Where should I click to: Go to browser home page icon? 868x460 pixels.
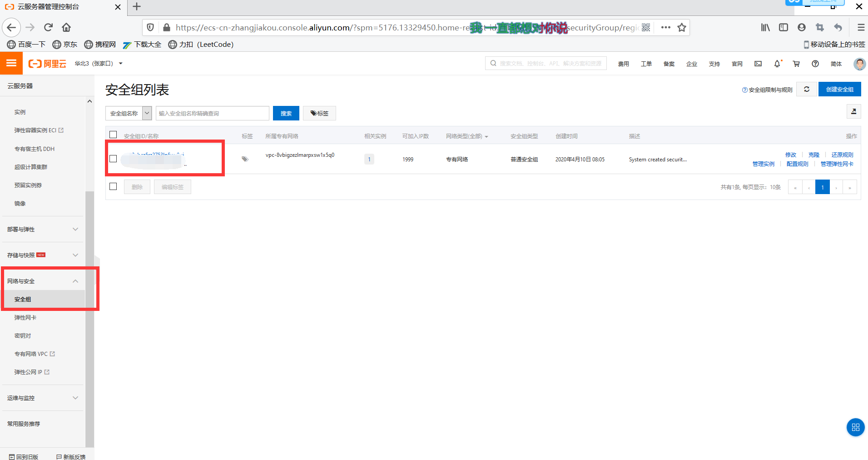(66, 27)
